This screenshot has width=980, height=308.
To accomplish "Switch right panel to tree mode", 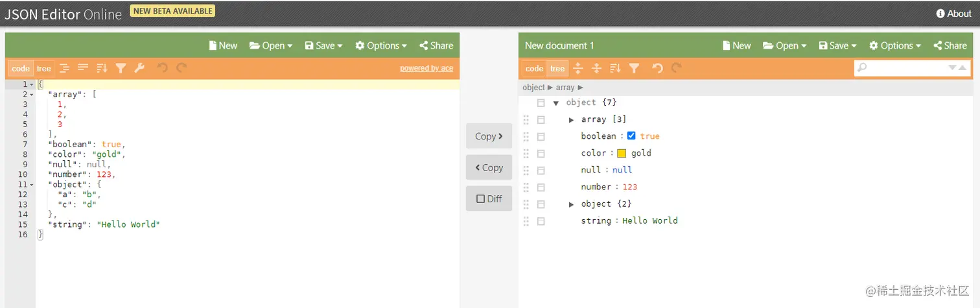I will click(557, 68).
